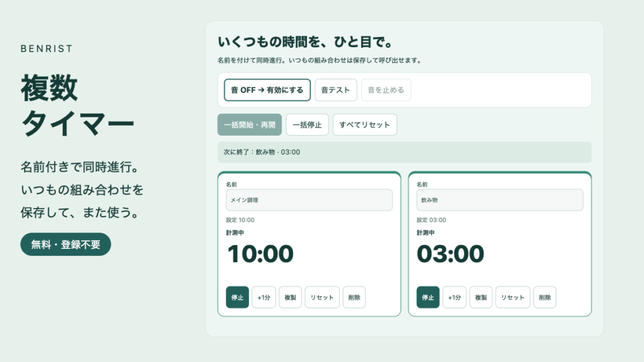Duplicate the メイン調理 timer with 複製
644x362 pixels.
coord(291,297)
